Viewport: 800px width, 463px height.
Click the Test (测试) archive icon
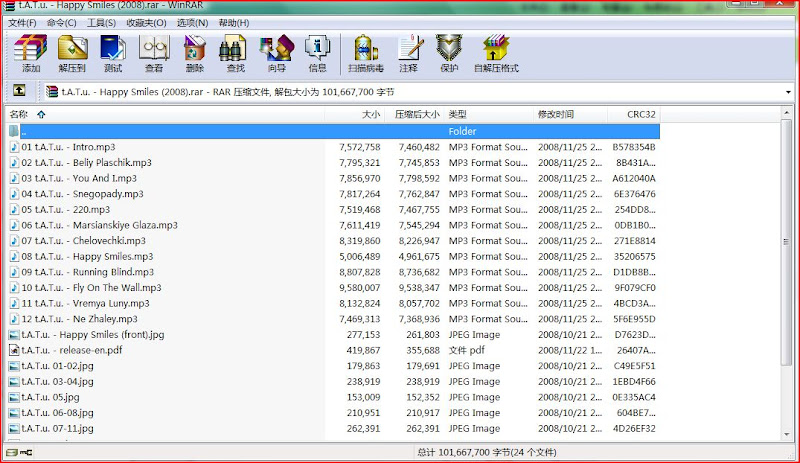[x=113, y=53]
